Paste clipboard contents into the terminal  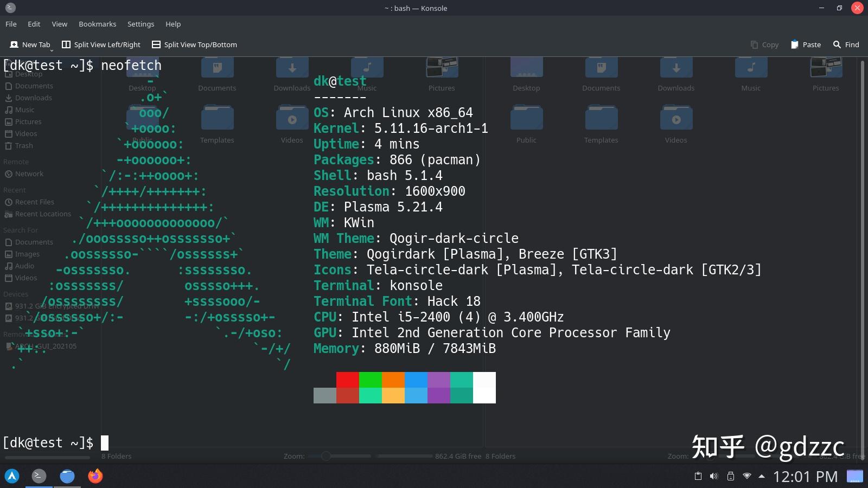806,44
